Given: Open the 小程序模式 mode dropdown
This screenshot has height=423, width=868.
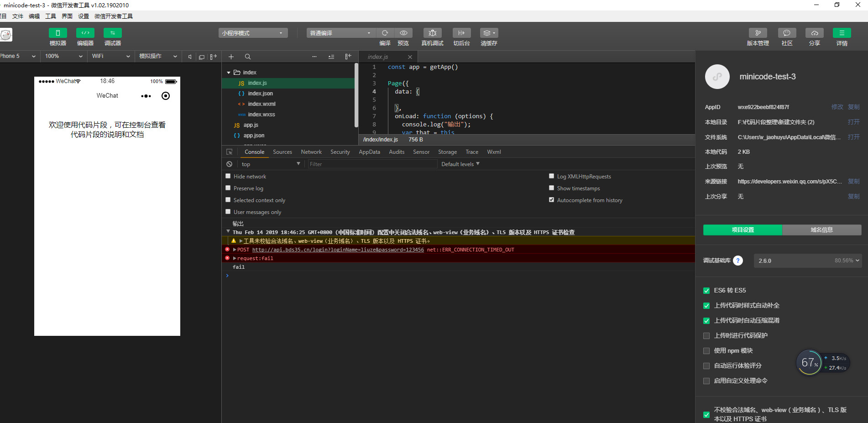Looking at the screenshot, I should [x=253, y=33].
